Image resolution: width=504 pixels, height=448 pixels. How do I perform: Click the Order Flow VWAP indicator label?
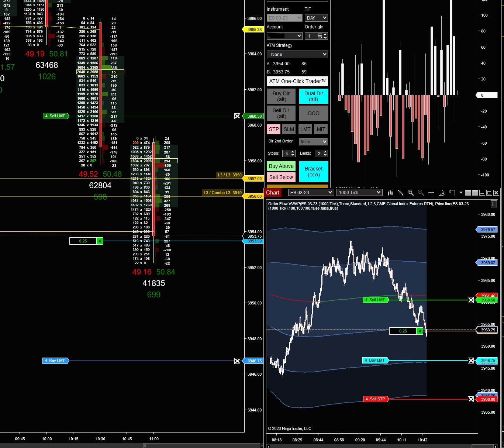(x=368, y=206)
